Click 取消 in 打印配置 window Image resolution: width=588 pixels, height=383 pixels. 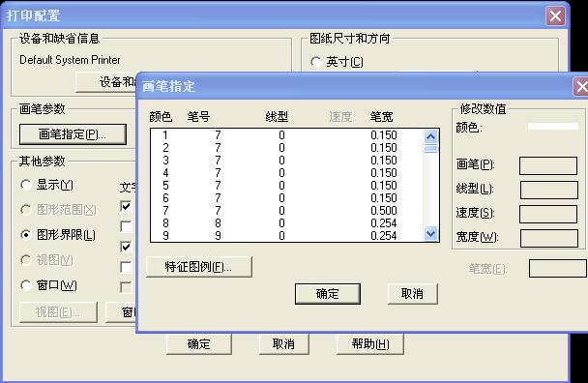(284, 343)
